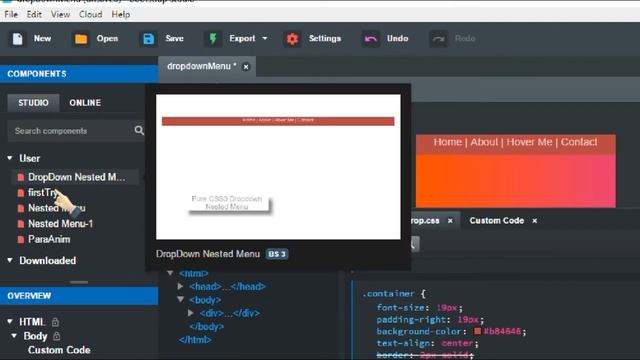640x360 pixels.
Task: Open the File menu
Action: 11,15
